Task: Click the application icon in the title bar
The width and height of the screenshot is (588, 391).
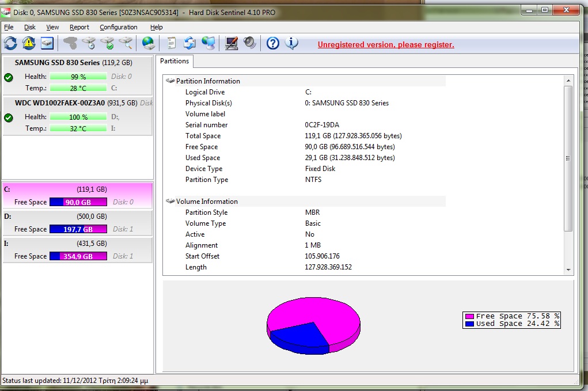Action: click(x=6, y=12)
